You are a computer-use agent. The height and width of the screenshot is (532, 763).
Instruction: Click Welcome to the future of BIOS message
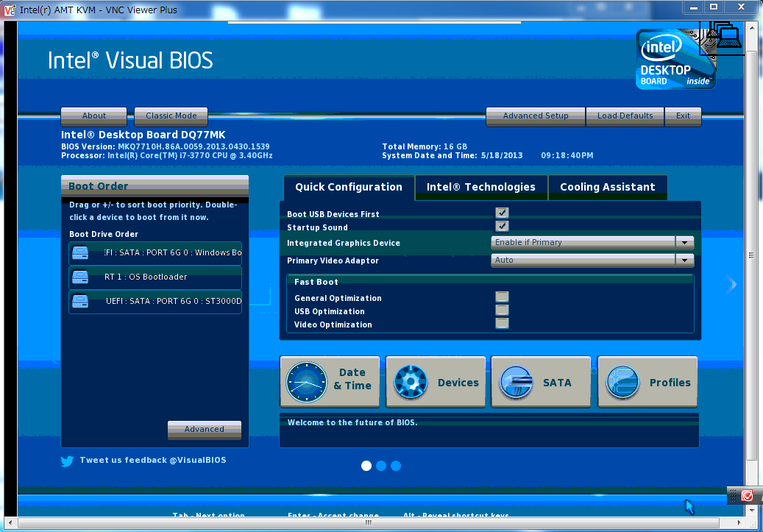click(x=352, y=422)
